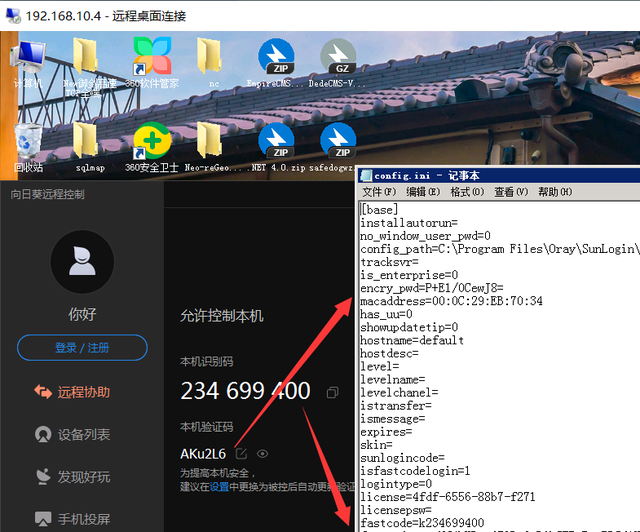The height and width of the screenshot is (532, 640).
Task: Open the 回收站 recycle bin
Action: coord(28,148)
